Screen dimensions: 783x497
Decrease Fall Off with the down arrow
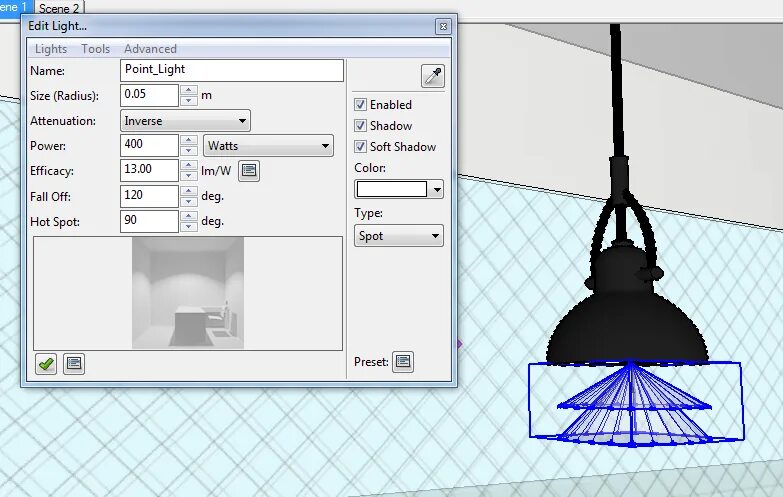189,202
